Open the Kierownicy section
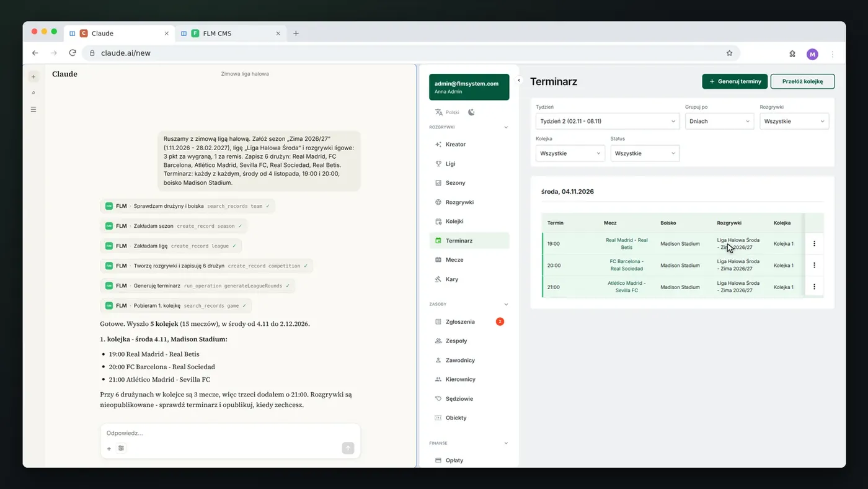868x489 pixels. pyautogui.click(x=469, y=379)
